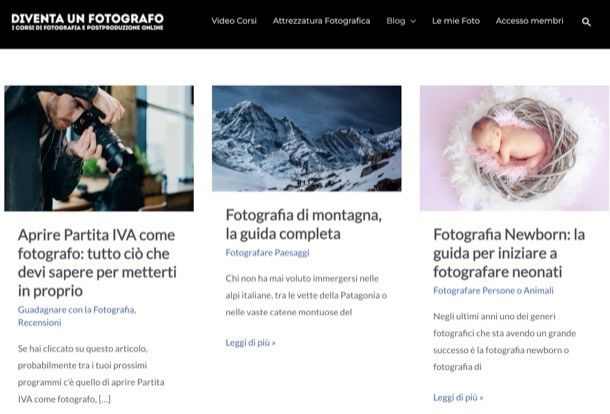Open the Recensioni category link
The image size is (610, 414).
(40, 323)
